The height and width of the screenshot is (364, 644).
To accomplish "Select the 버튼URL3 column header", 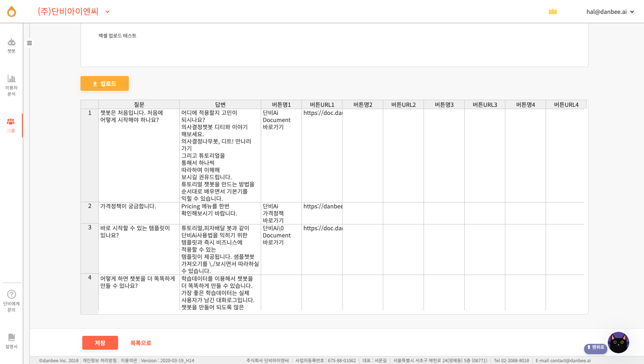I will click(x=485, y=105).
